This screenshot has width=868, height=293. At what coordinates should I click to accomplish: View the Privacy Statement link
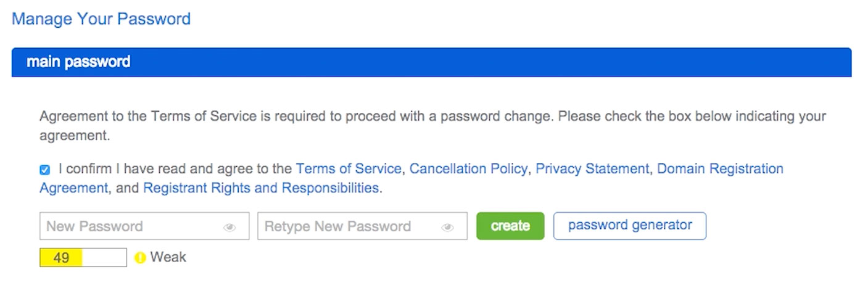click(x=592, y=168)
